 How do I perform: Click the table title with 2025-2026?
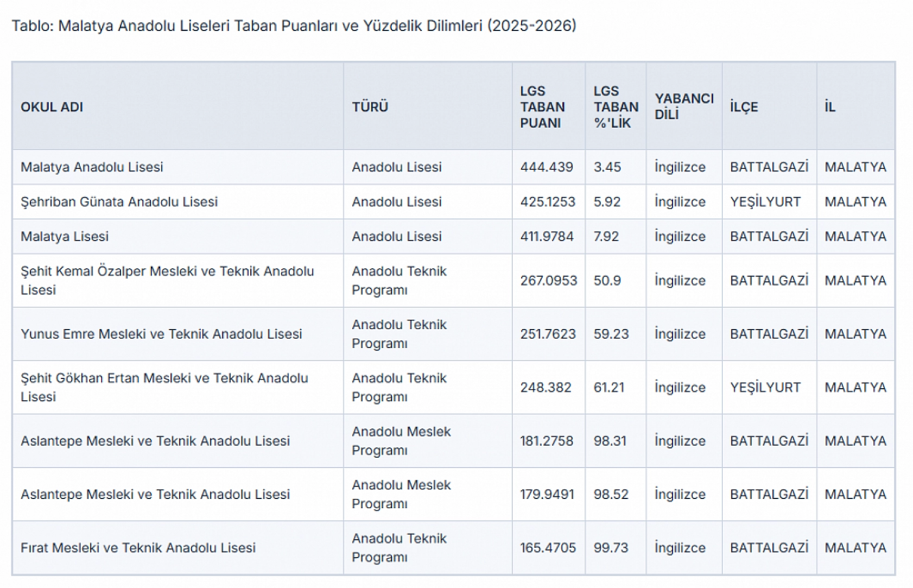coord(294,26)
